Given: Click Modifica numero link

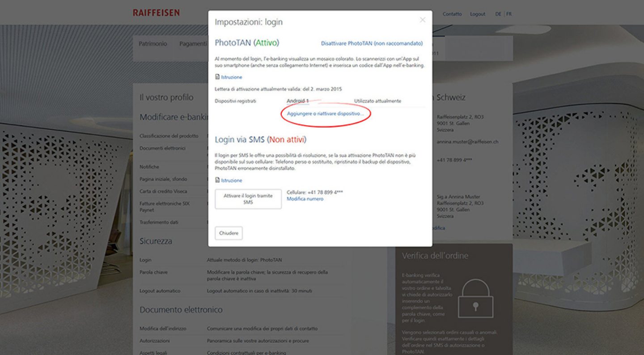Looking at the screenshot, I should [x=305, y=199].
